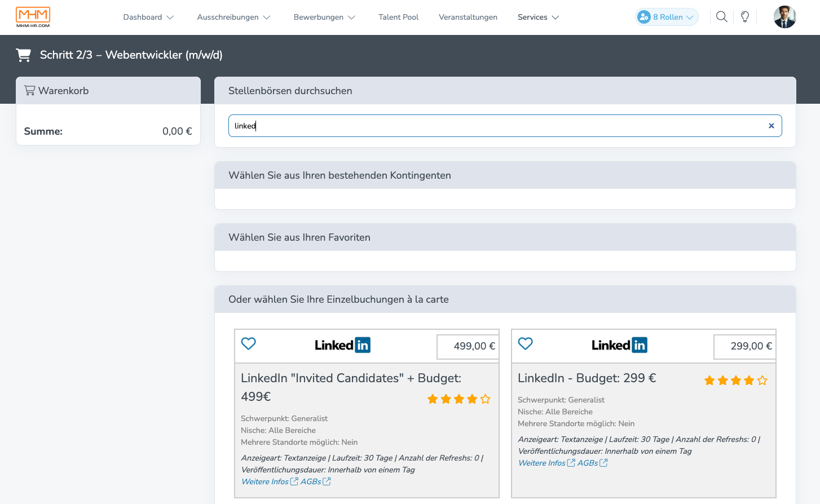This screenshot has width=820, height=504.
Task: Click the star rating of Invited Candidates offer
Action: coord(459,399)
